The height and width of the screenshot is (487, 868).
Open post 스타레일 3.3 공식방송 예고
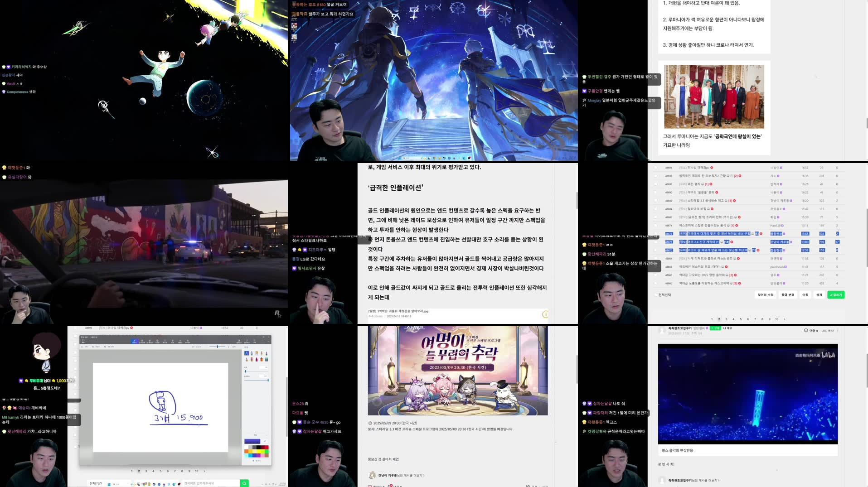click(706, 200)
